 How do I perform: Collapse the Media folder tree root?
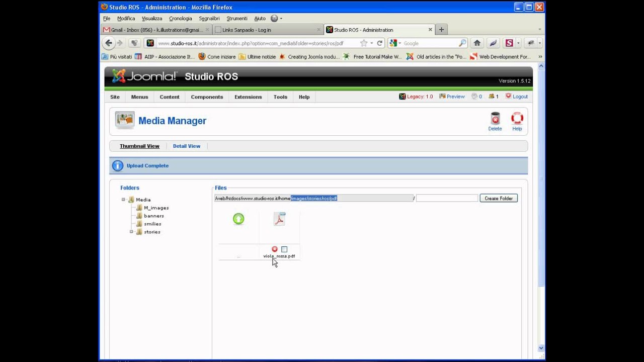pyautogui.click(x=123, y=200)
